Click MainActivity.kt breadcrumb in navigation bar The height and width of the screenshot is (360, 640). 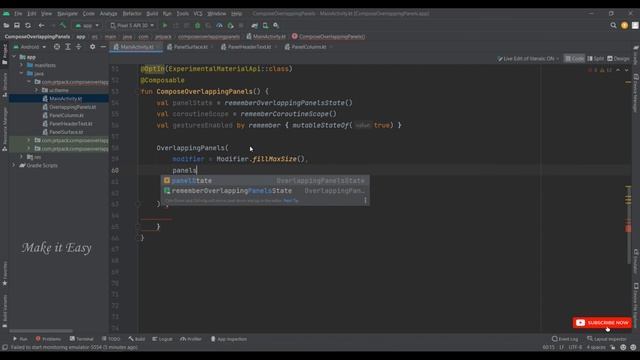click(266, 36)
